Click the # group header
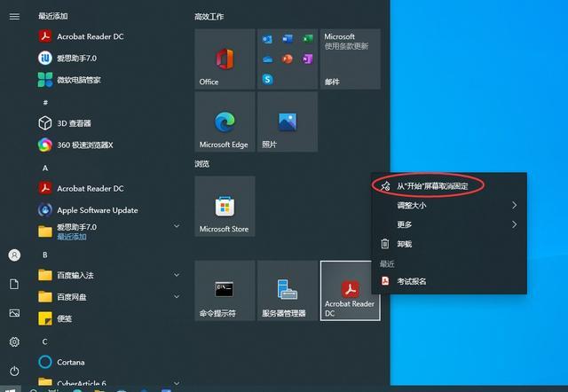 45,103
